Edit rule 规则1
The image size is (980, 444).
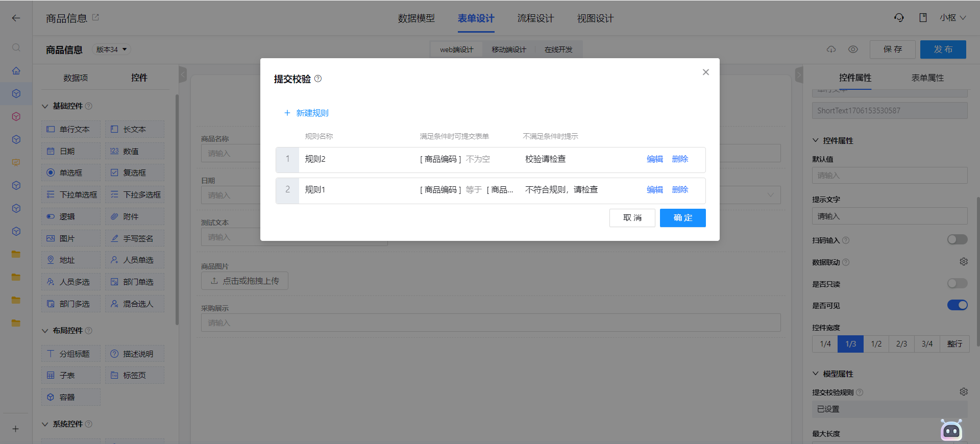654,189
